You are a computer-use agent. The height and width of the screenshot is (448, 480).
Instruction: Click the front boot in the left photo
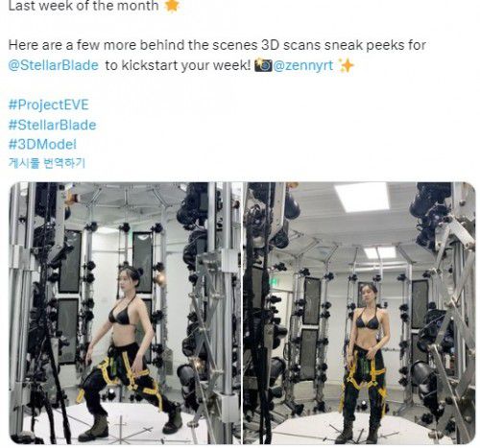94,428
